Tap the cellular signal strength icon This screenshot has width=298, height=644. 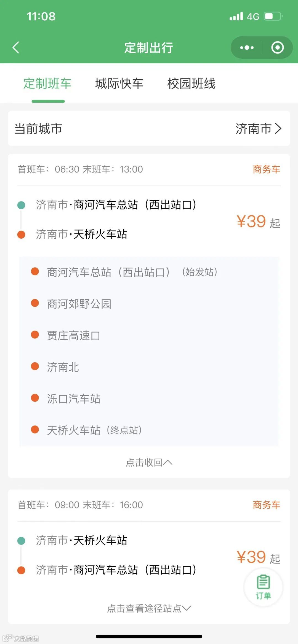pos(236,16)
